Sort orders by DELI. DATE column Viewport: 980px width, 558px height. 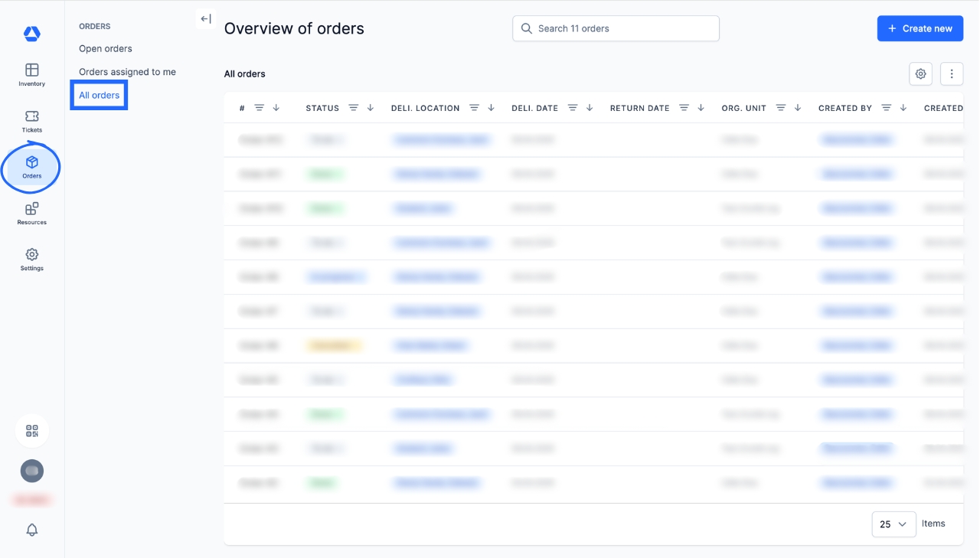click(590, 108)
